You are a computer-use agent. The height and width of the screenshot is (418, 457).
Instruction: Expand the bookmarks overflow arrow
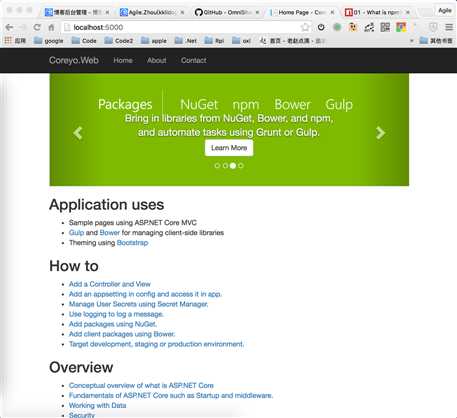pos(412,41)
